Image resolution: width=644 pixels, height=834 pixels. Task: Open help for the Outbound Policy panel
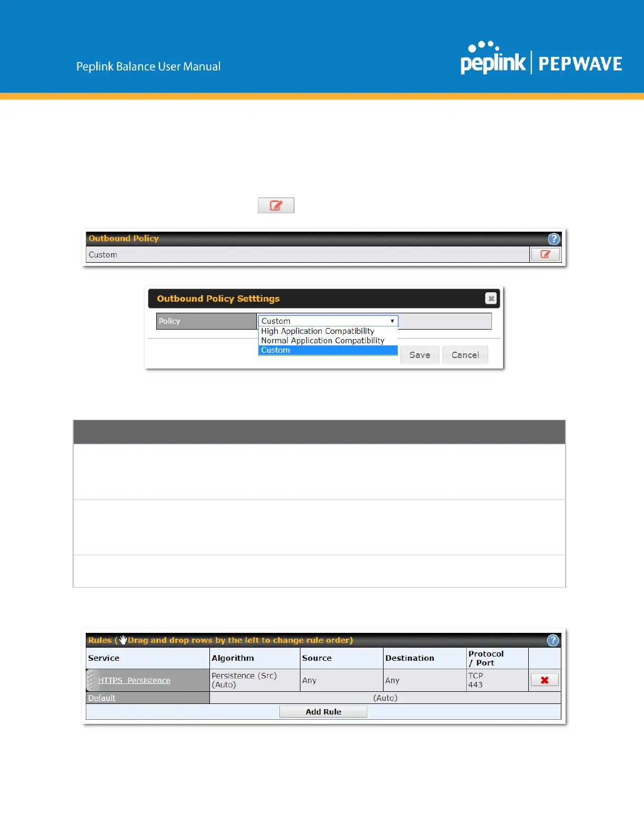point(554,239)
